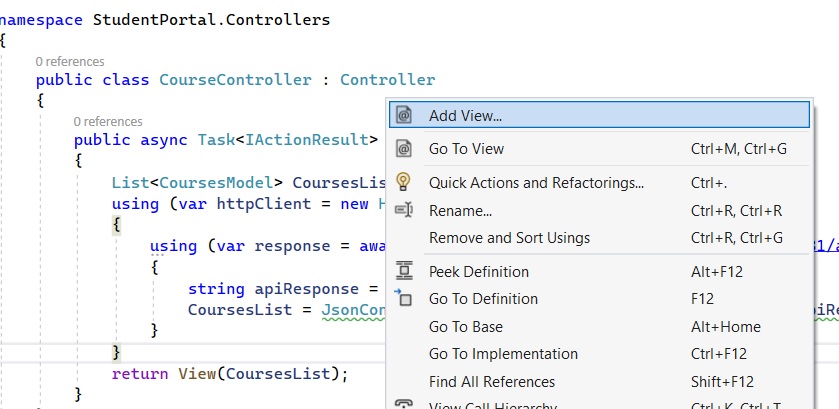Open the 0 references link above the async method
This screenshot has height=409, width=839.
[108, 122]
